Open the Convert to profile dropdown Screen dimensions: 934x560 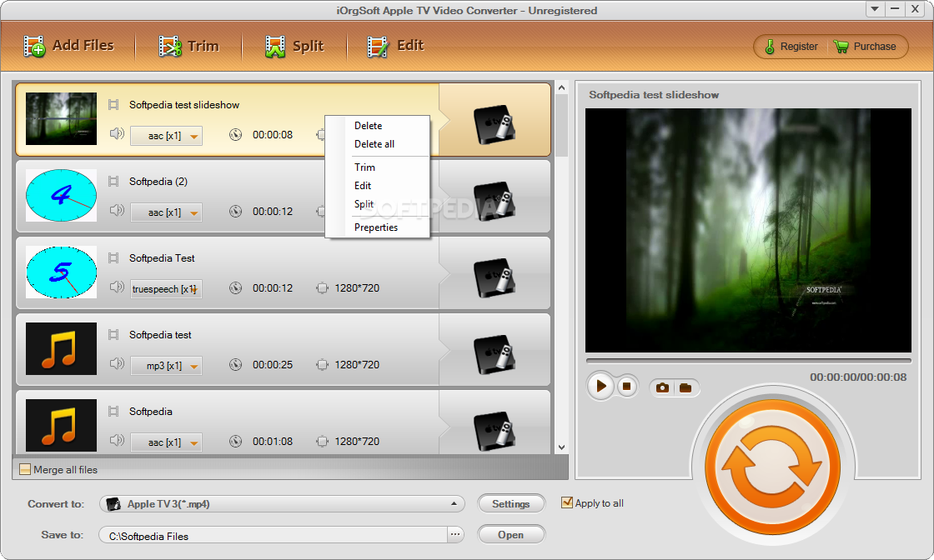click(283, 504)
